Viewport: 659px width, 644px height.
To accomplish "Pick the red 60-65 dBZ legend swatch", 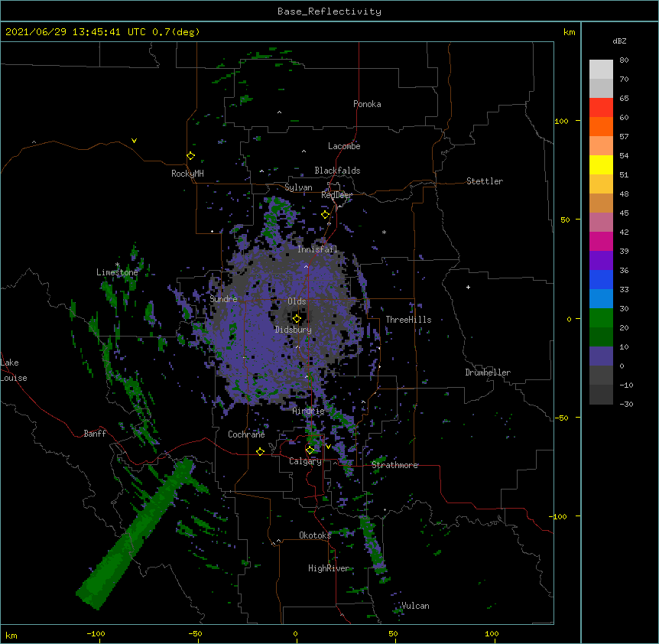I will [x=601, y=108].
